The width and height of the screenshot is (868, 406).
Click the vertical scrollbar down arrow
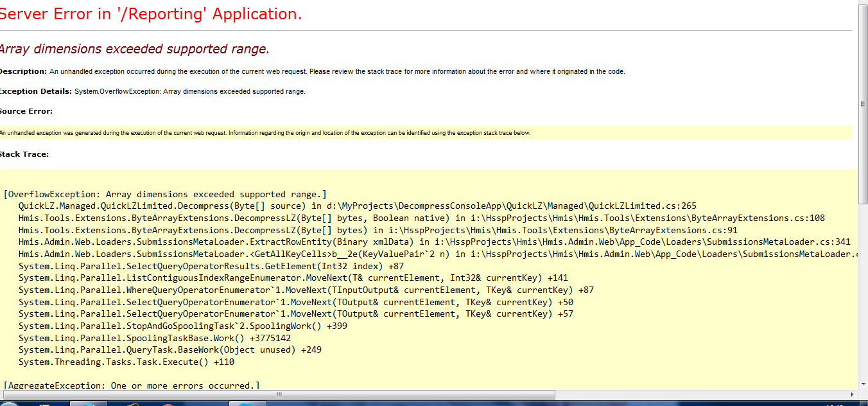click(863, 384)
